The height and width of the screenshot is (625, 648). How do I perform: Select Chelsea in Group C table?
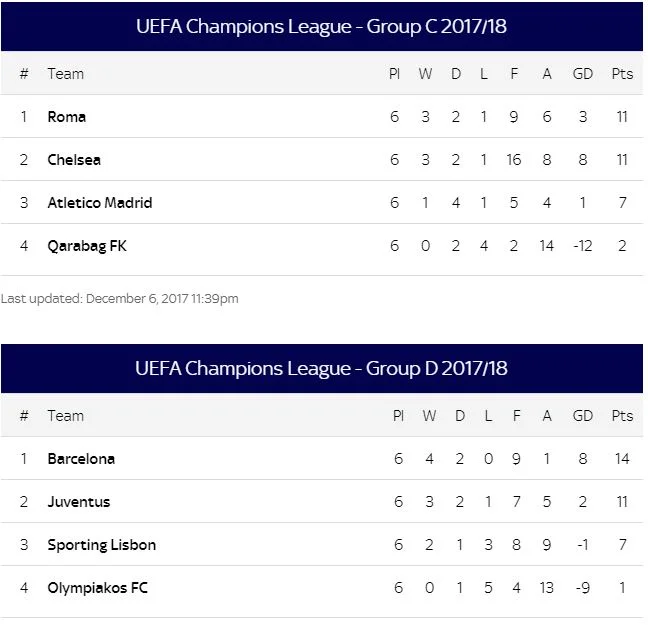74,160
